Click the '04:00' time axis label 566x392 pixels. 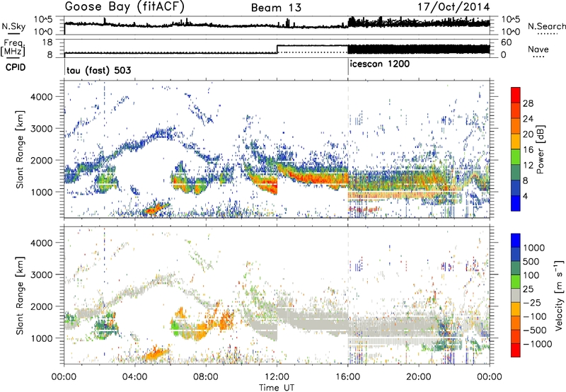click(x=134, y=377)
